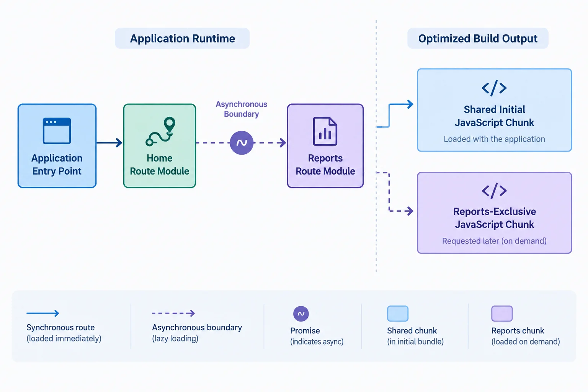588x392 pixels.
Task: Click the browser window icon in Application Entry Point
Action: point(57,131)
